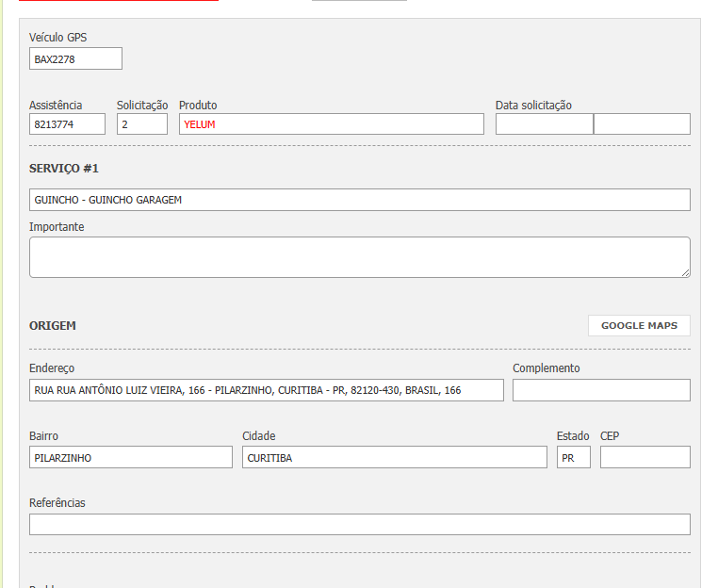718x588 pixels.
Task: Click the first Data solicitação box
Action: pos(544,124)
